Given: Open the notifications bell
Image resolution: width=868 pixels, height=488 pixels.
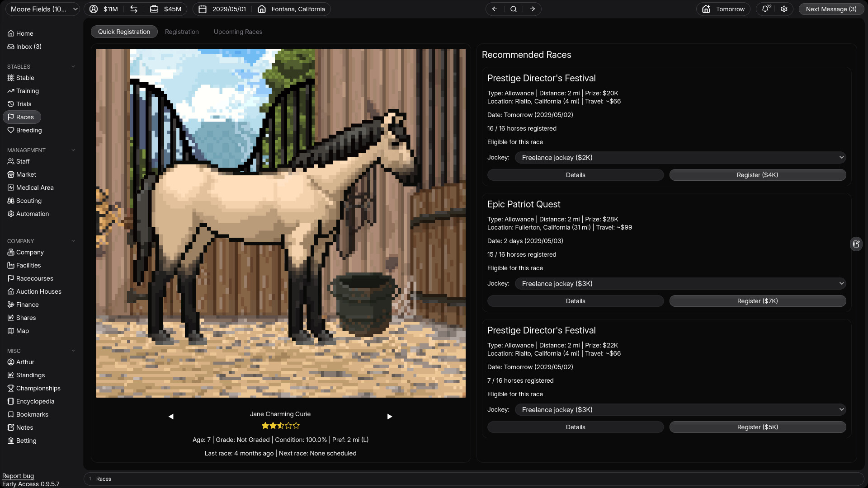Looking at the screenshot, I should click(x=765, y=9).
